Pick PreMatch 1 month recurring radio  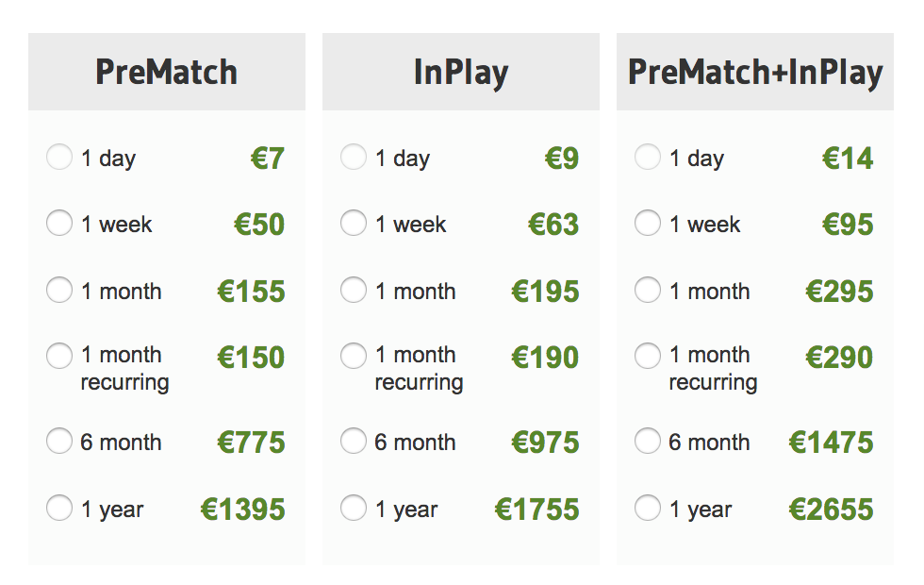[x=58, y=356]
